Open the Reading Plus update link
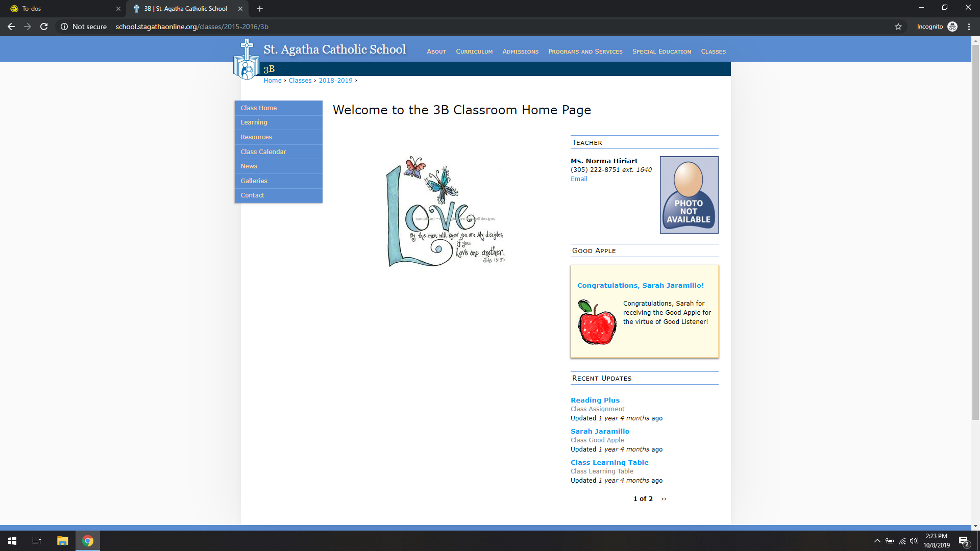The height and width of the screenshot is (551, 980). [x=595, y=400]
